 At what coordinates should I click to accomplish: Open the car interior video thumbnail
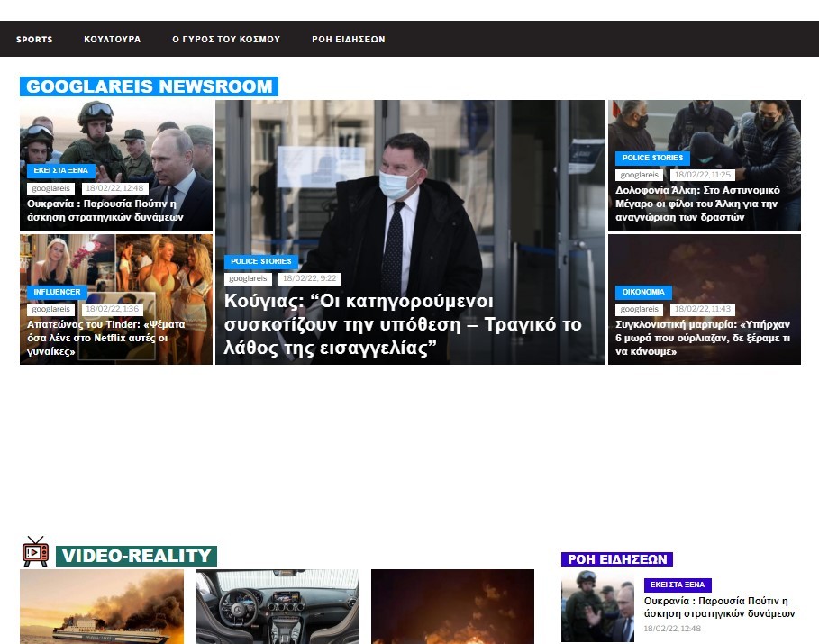277,606
